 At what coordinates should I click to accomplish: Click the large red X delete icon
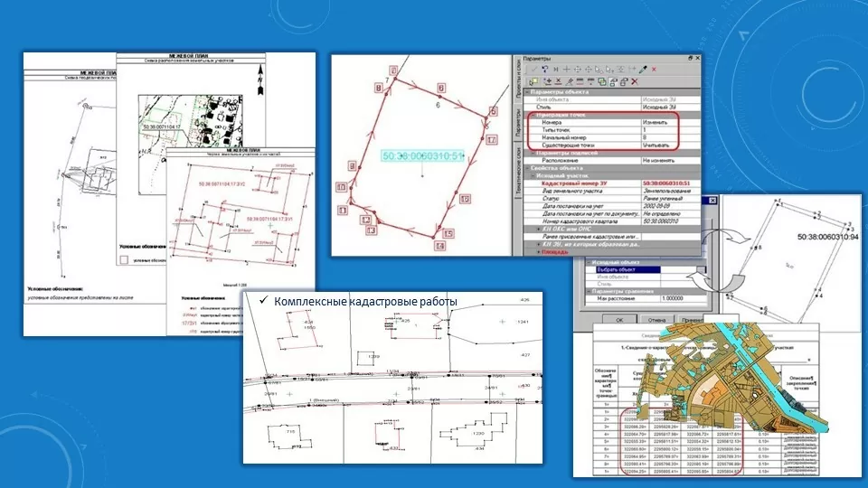(635, 82)
